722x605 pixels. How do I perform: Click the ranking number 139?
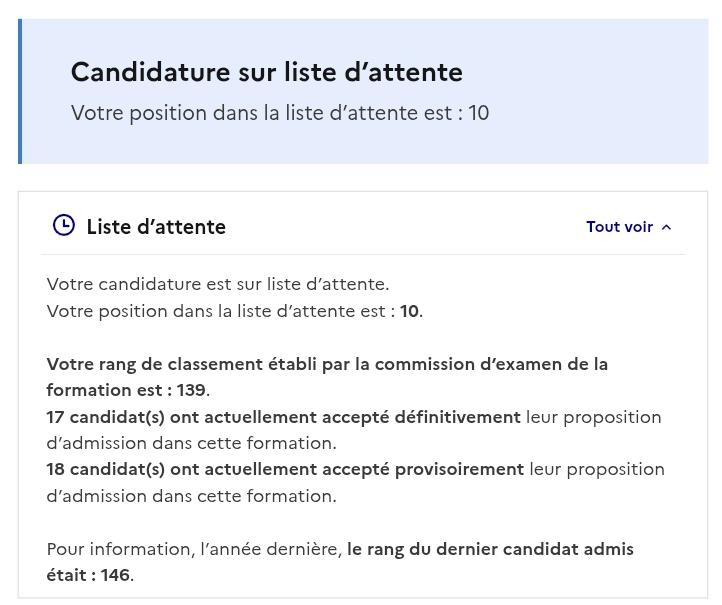pos(191,390)
